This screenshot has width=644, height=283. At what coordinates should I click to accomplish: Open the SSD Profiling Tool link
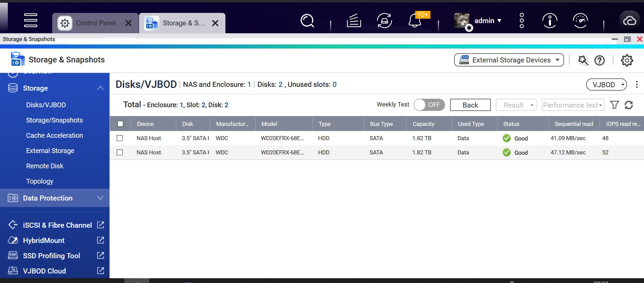point(52,256)
